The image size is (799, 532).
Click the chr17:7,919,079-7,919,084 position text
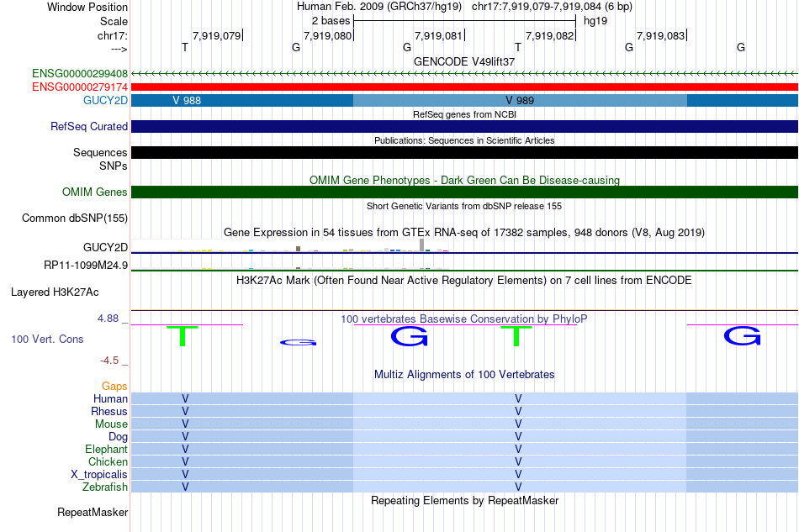[x=552, y=7]
